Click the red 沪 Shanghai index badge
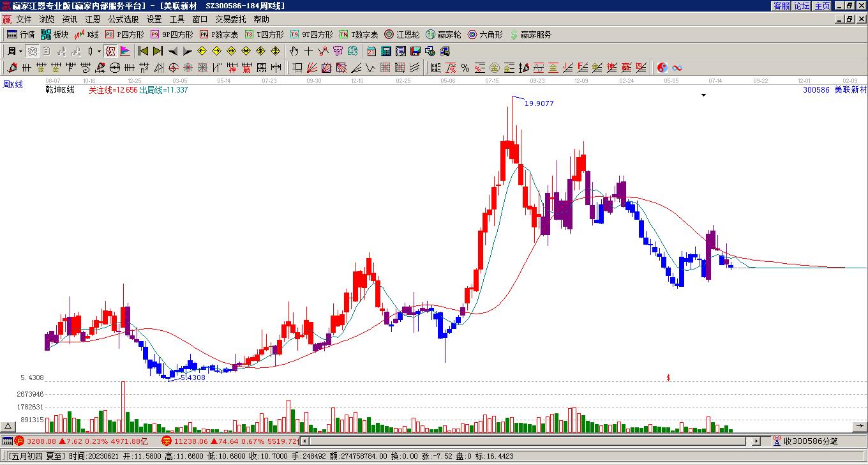868x465 pixels. pos(19,441)
